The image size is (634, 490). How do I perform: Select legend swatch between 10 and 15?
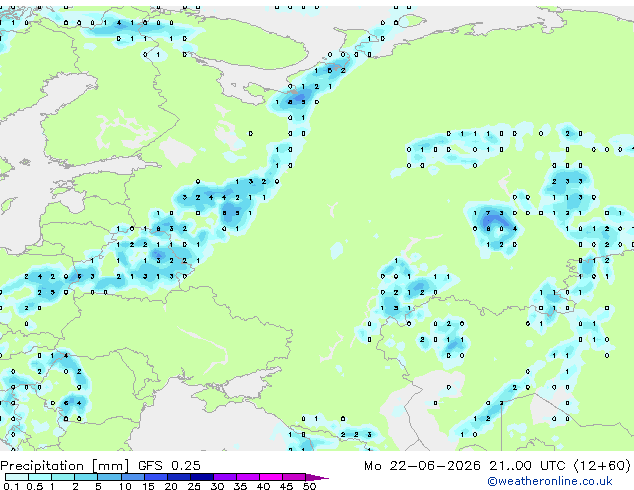click(133, 477)
